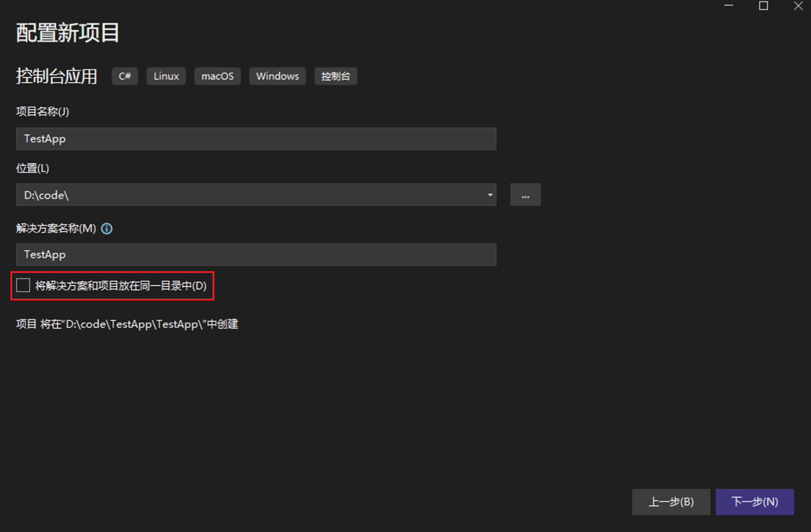Click the 下一步(N) button
811x532 pixels.
click(x=755, y=502)
